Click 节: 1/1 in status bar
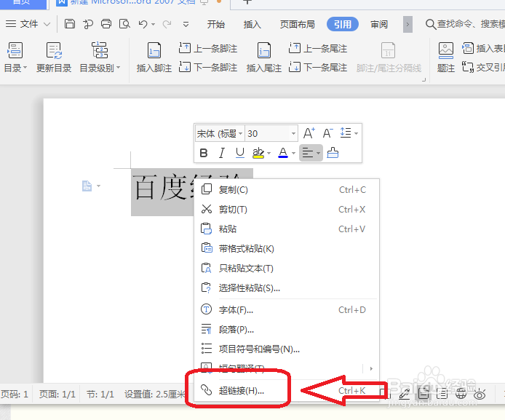 100,395
